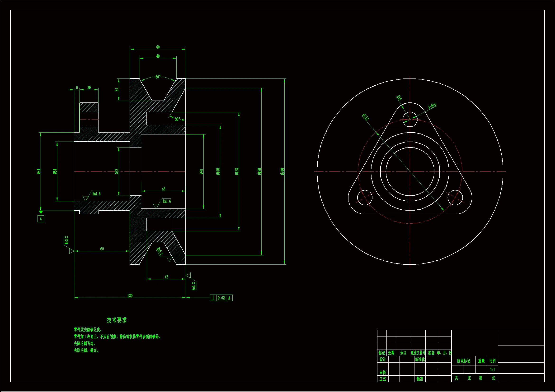This screenshot has height=392, width=555.
Task: Select the 120 overall length dimension
Action: coord(130,296)
